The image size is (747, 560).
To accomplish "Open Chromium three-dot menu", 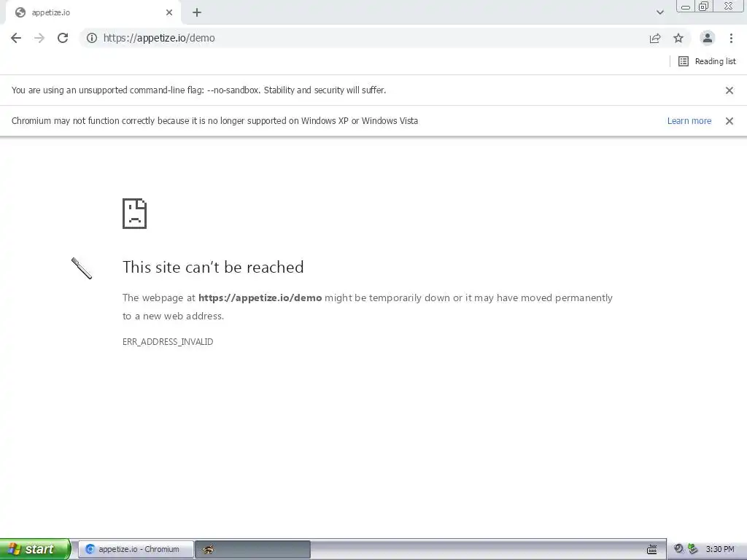I will pos(731,38).
